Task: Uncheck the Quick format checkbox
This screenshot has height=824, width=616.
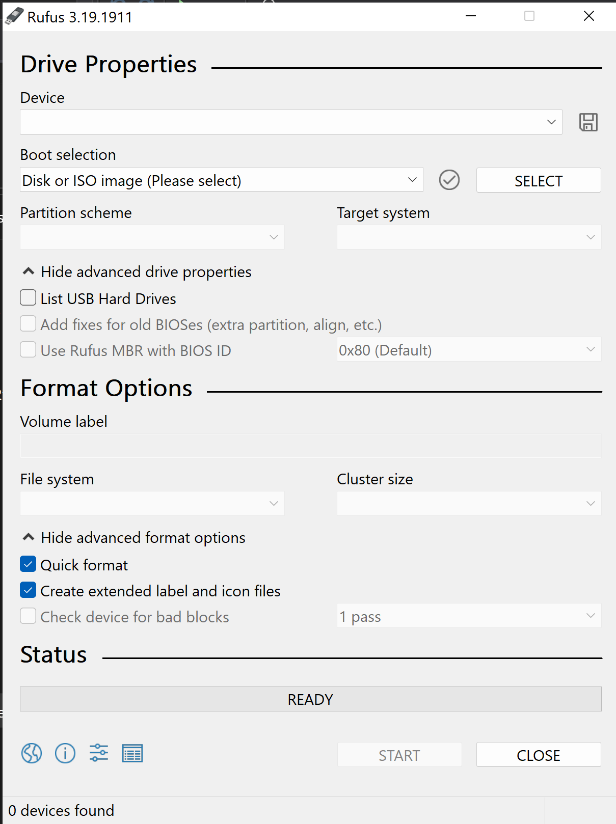Action: (28, 564)
